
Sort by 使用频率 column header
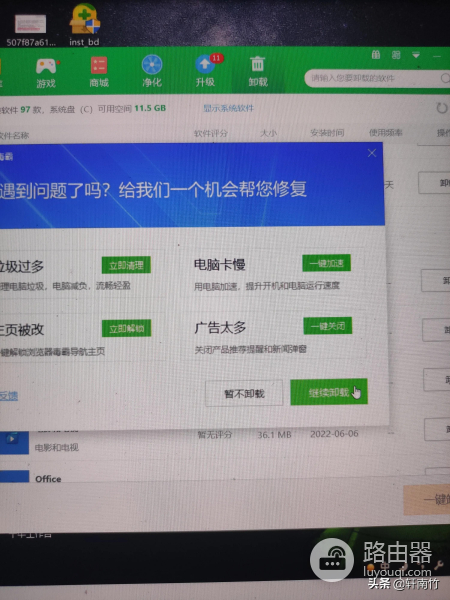pos(385,132)
